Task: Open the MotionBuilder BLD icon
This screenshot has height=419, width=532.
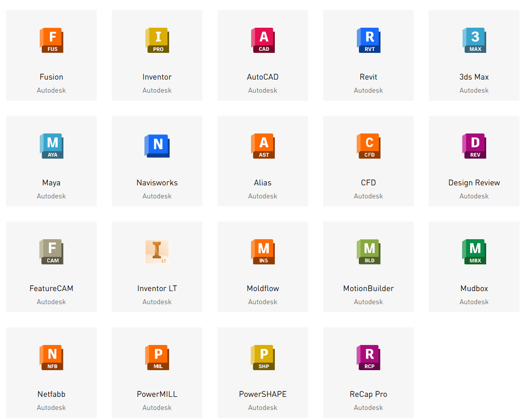Action: coord(368,252)
